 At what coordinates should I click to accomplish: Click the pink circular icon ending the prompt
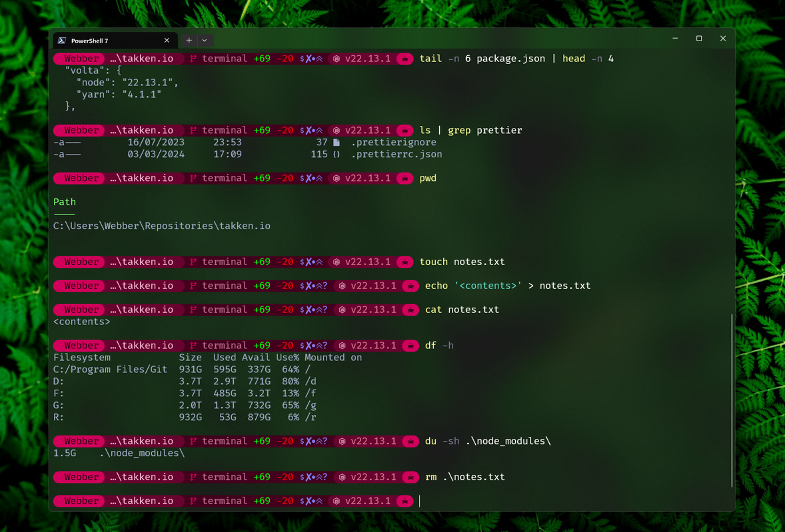tap(404, 501)
